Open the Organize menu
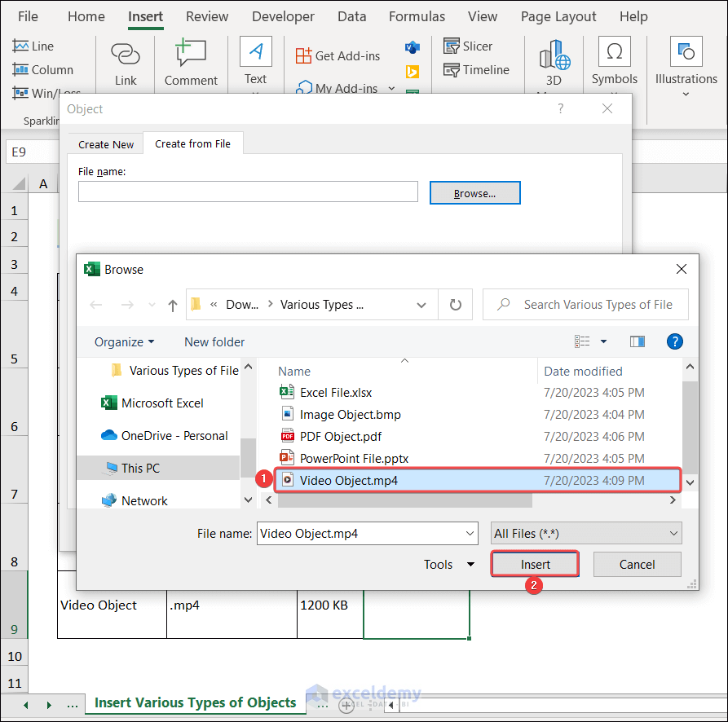 tap(124, 342)
